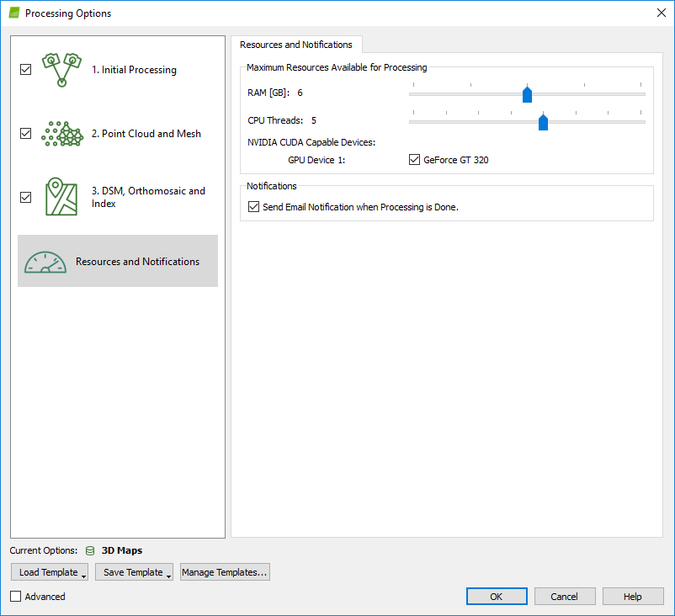Uncheck the Initial Processing step checkbox

pyautogui.click(x=25, y=70)
